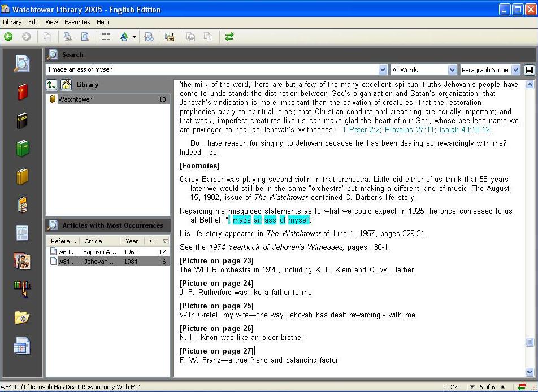Select the w60 Baptism article row

(x=108, y=252)
